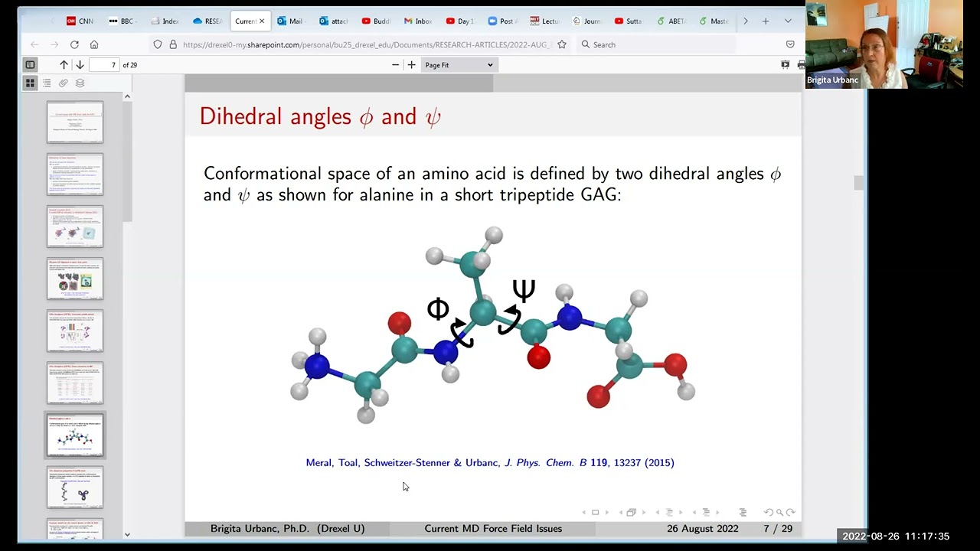The height and width of the screenshot is (551, 980).
Task: Select Brigita Urbanc video tile
Action: 884,46
